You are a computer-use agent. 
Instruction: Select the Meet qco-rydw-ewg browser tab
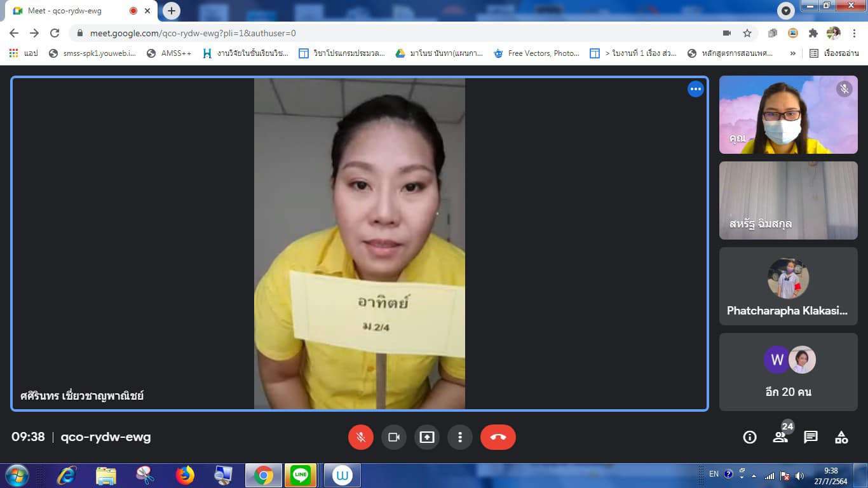click(x=70, y=11)
